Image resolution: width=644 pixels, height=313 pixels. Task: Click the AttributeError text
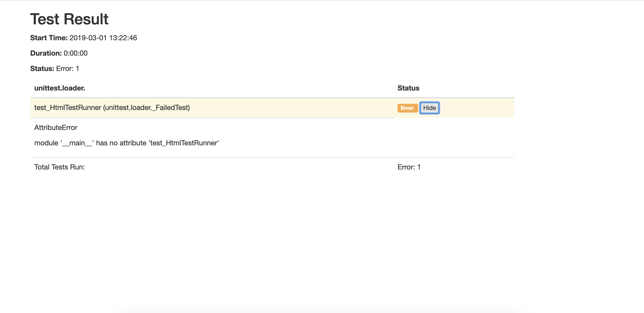point(56,128)
